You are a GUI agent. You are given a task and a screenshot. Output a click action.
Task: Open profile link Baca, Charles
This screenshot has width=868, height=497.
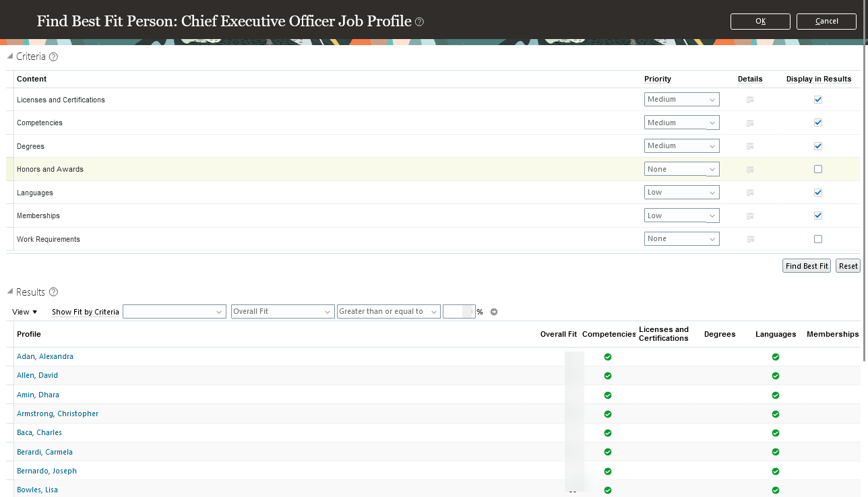39,433
